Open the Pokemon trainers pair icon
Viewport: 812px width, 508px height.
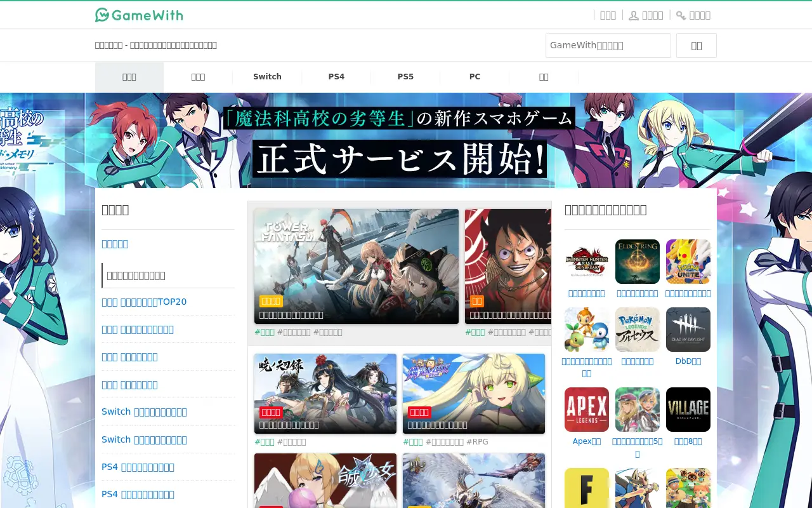pyautogui.click(x=638, y=410)
